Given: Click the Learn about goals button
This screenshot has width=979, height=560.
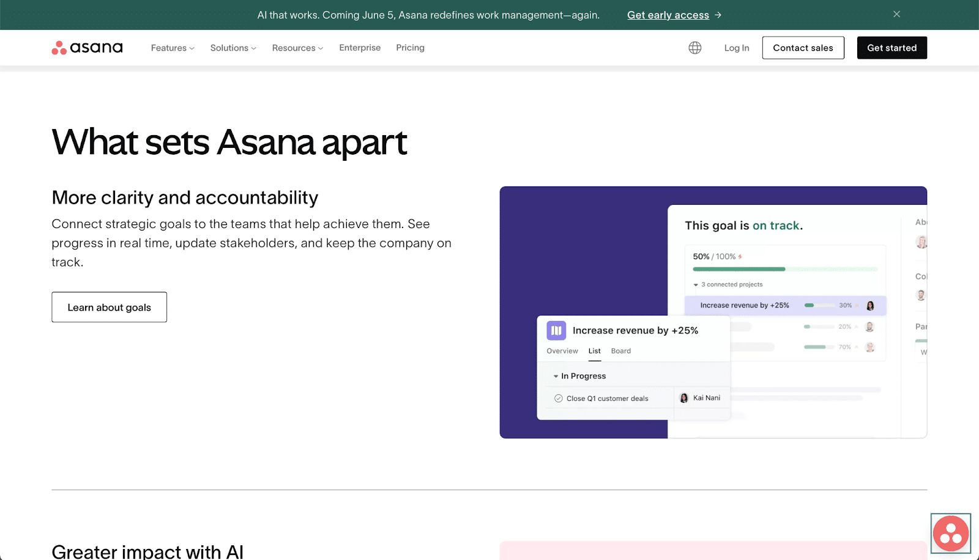Looking at the screenshot, I should 109,308.
